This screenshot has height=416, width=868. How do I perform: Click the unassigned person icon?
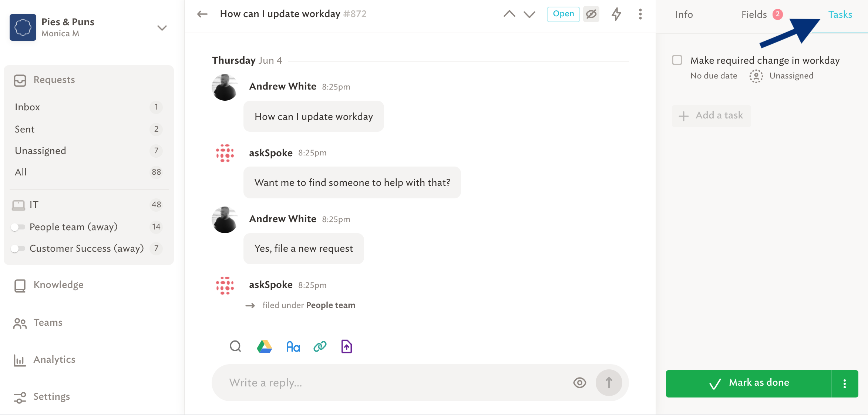point(756,76)
